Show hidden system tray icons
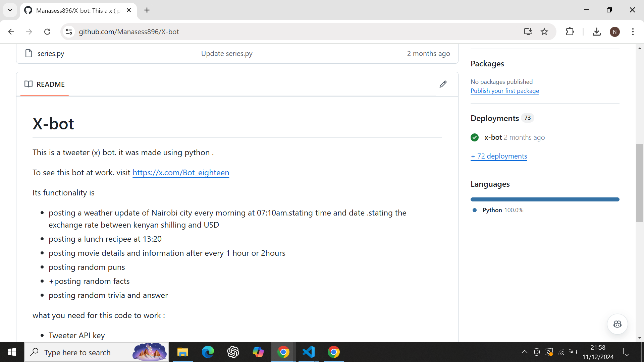644x362 pixels. coord(525,352)
